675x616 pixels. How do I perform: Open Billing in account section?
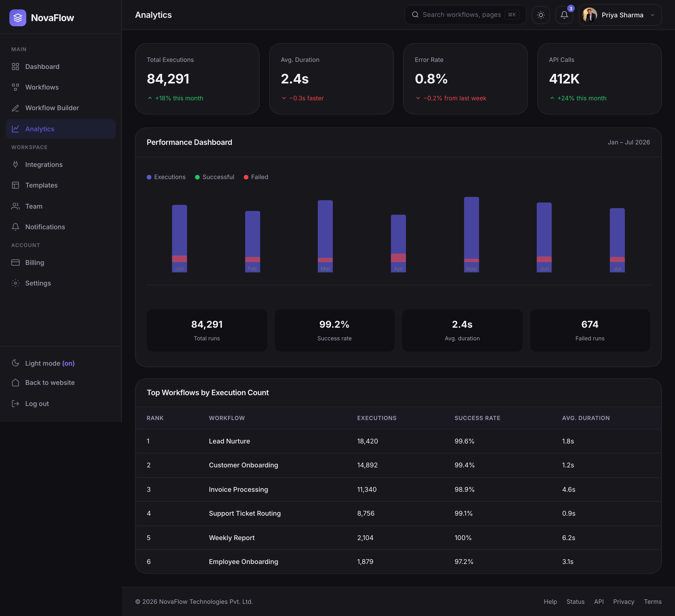pos(61,263)
